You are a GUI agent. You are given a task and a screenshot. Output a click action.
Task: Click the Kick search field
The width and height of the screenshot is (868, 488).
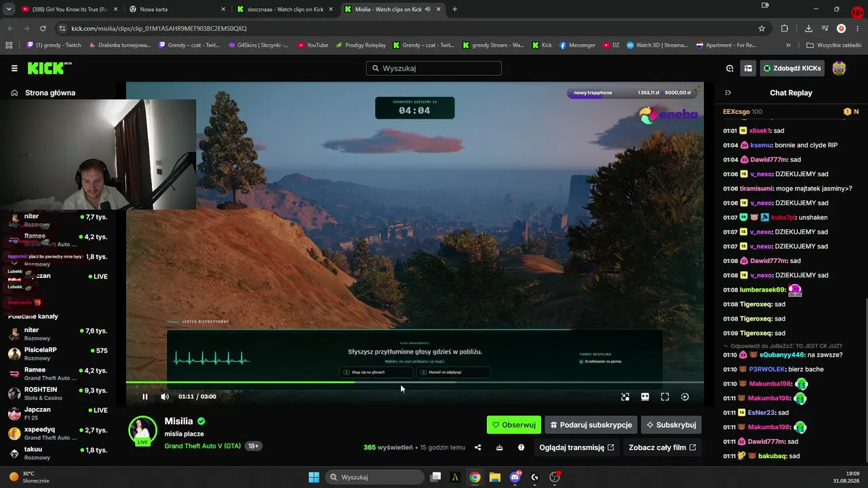click(x=434, y=68)
